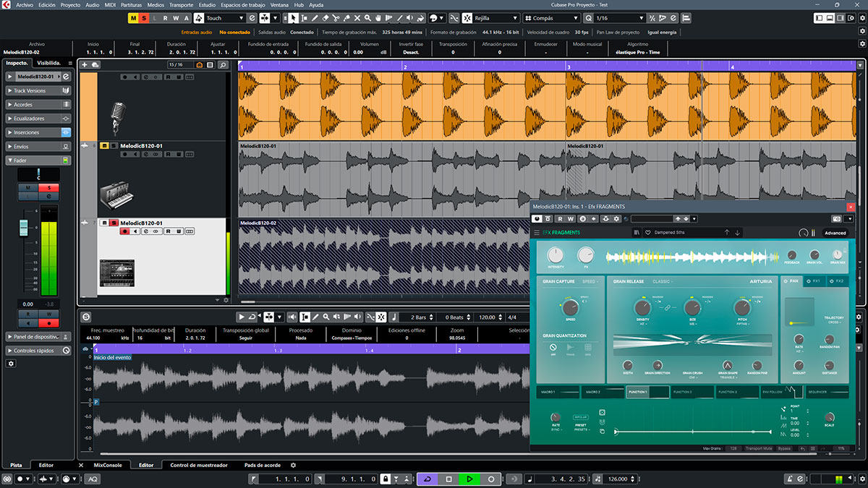The image size is (868, 488).
Task: Collapse the Fader inspector section
Action: [x=20, y=160]
